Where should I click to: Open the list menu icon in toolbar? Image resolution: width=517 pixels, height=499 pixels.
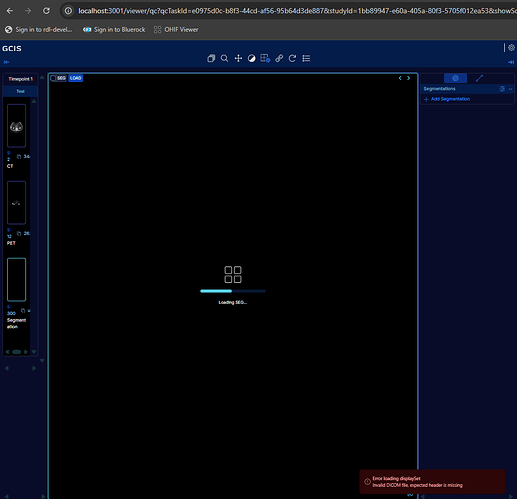click(306, 58)
